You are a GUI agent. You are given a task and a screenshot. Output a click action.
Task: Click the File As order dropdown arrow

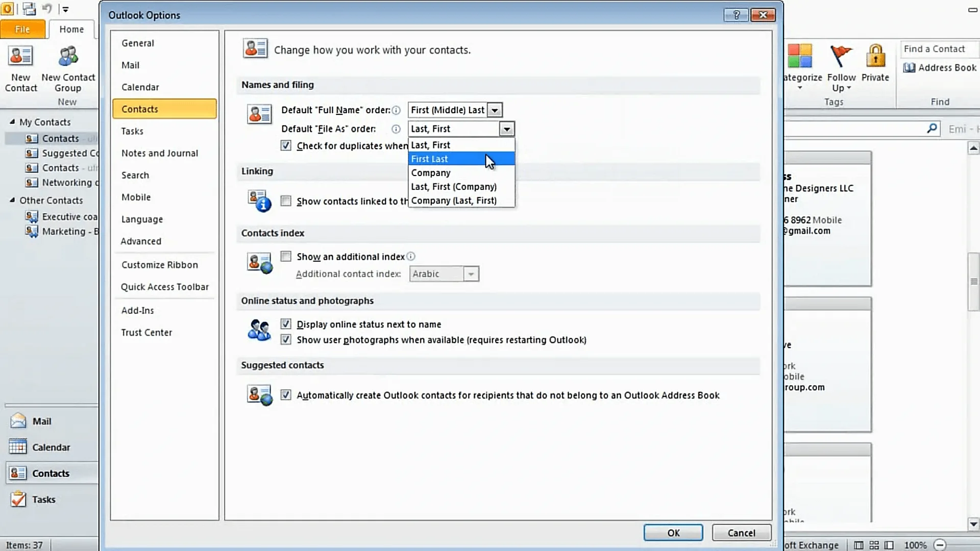[506, 129]
